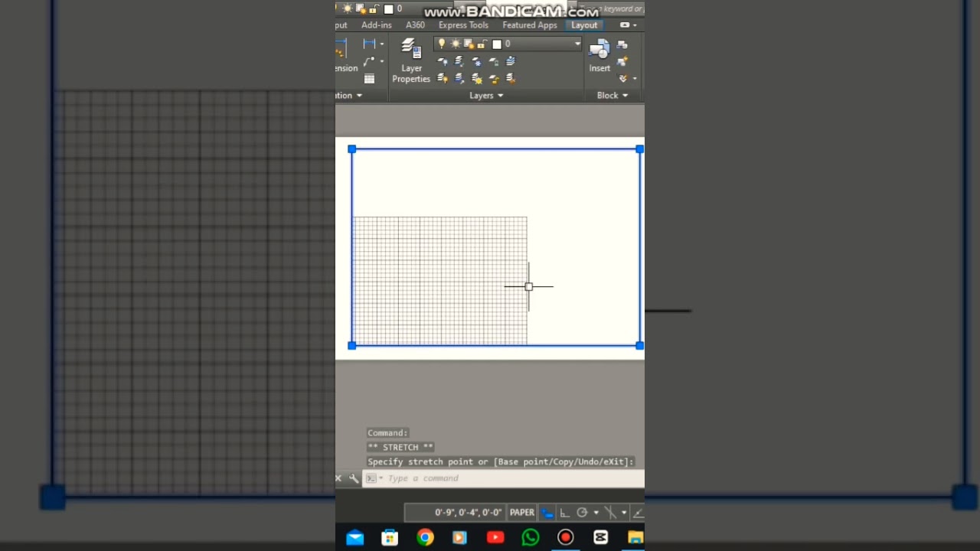Image resolution: width=980 pixels, height=551 pixels.
Task: Close the command line window
Action: pos(338,478)
